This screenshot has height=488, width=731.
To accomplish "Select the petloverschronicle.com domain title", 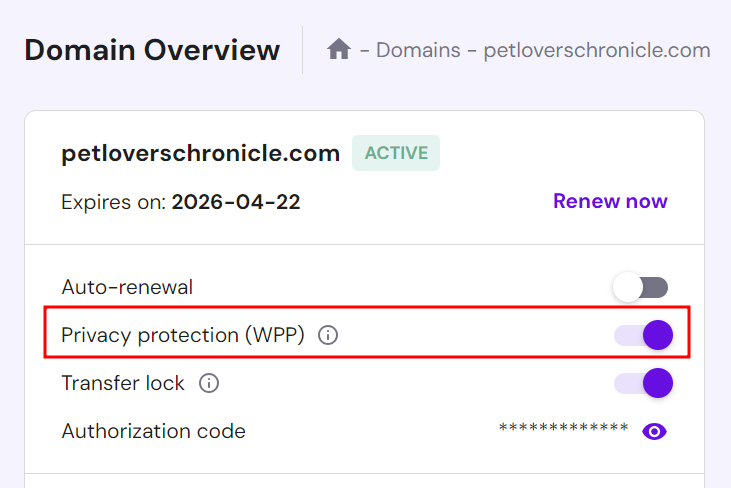I will coord(200,153).
